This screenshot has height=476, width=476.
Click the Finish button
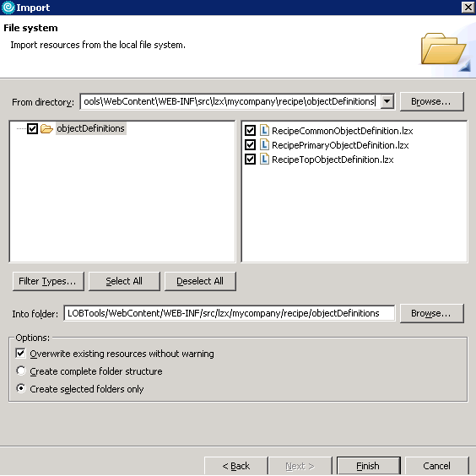click(x=368, y=466)
